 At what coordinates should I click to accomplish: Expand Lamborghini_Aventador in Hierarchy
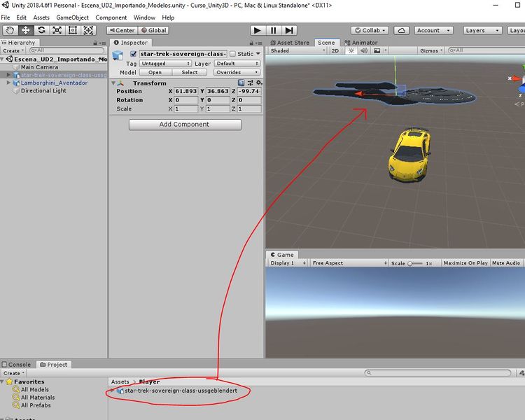click(x=8, y=83)
